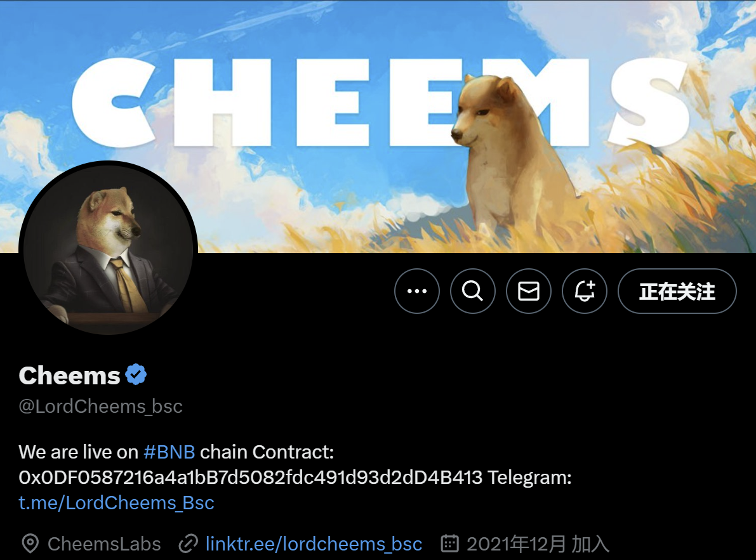Open the t.me/LordCheems_Bsc Telegram link

(x=116, y=503)
